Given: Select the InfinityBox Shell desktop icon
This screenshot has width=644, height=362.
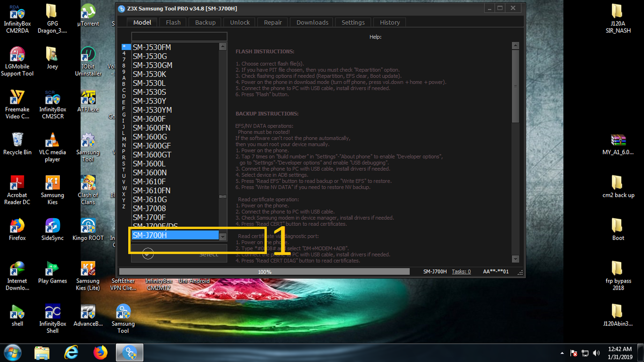Looking at the screenshot, I should coord(52,319).
